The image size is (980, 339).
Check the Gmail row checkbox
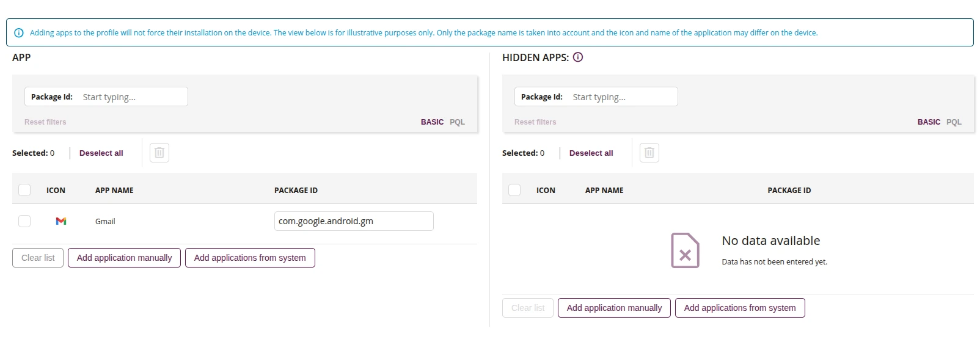coord(24,221)
